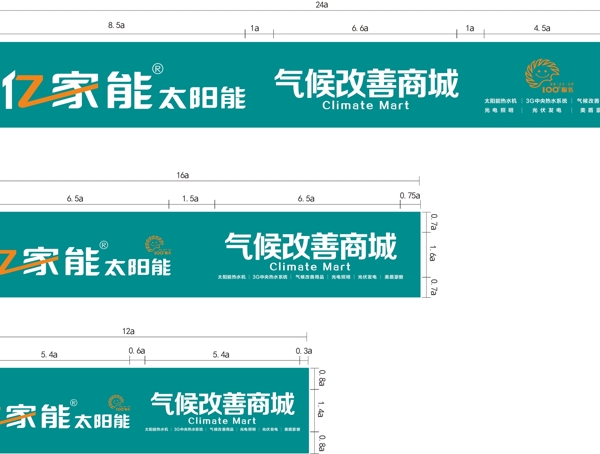Click the '24a' total width label

pyautogui.click(x=322, y=5)
